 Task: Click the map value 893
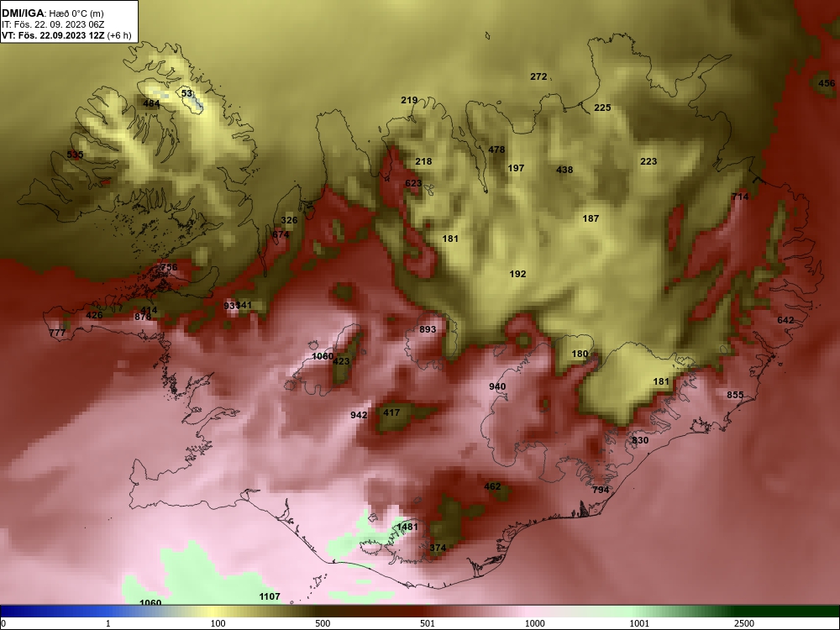[428, 329]
